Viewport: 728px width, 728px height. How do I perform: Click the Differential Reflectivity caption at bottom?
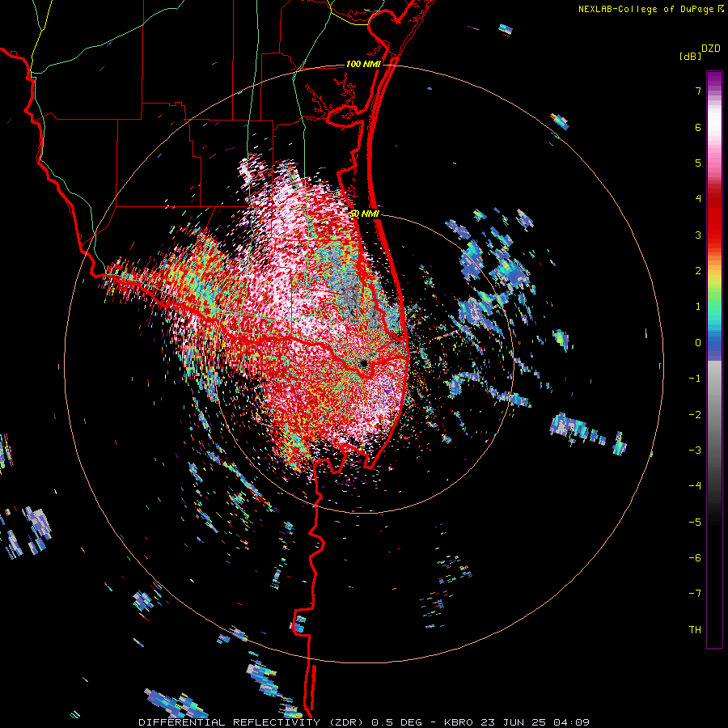pos(364,722)
